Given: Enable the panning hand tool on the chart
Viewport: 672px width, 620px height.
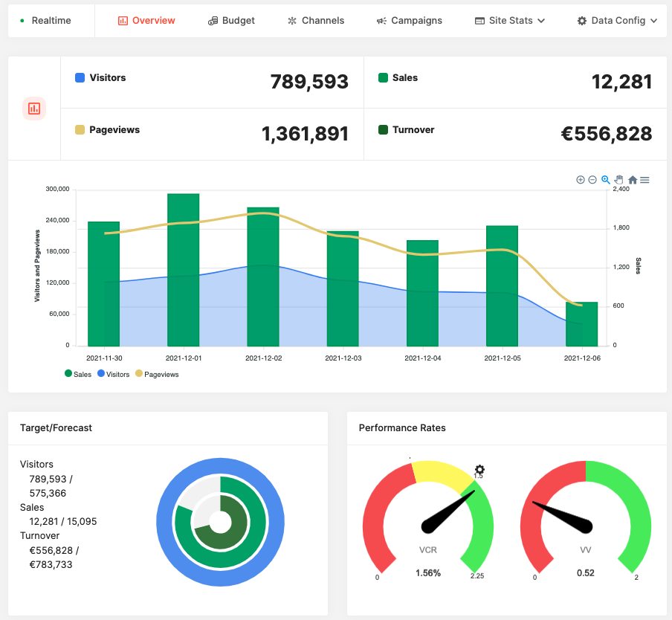Looking at the screenshot, I should pyautogui.click(x=618, y=179).
